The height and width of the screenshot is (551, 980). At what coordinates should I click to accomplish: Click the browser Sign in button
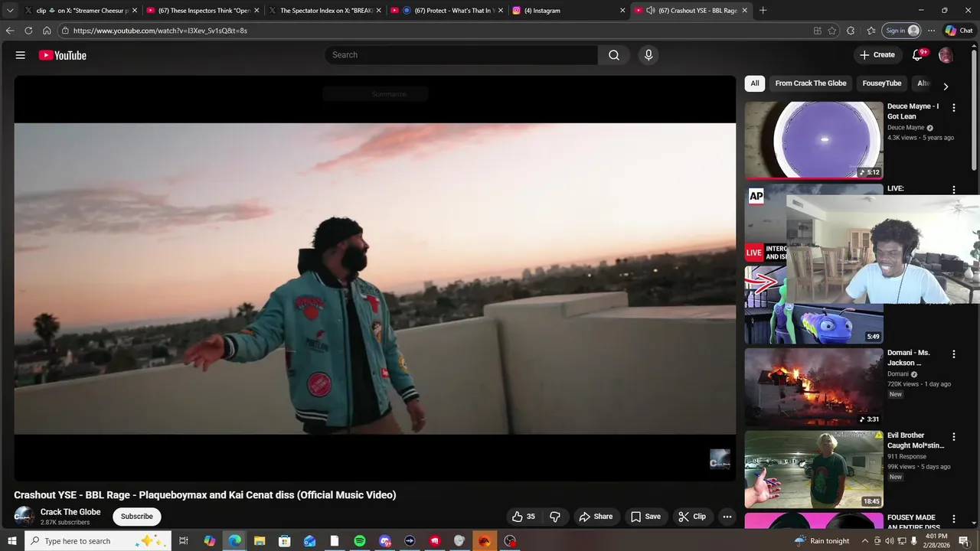(902, 31)
